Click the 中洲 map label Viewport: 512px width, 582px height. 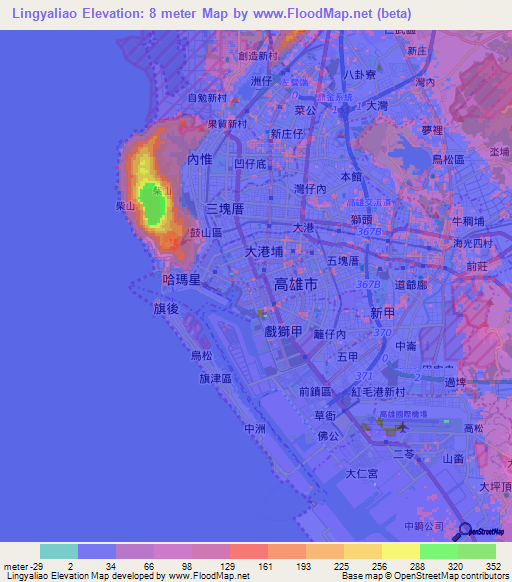(x=255, y=429)
